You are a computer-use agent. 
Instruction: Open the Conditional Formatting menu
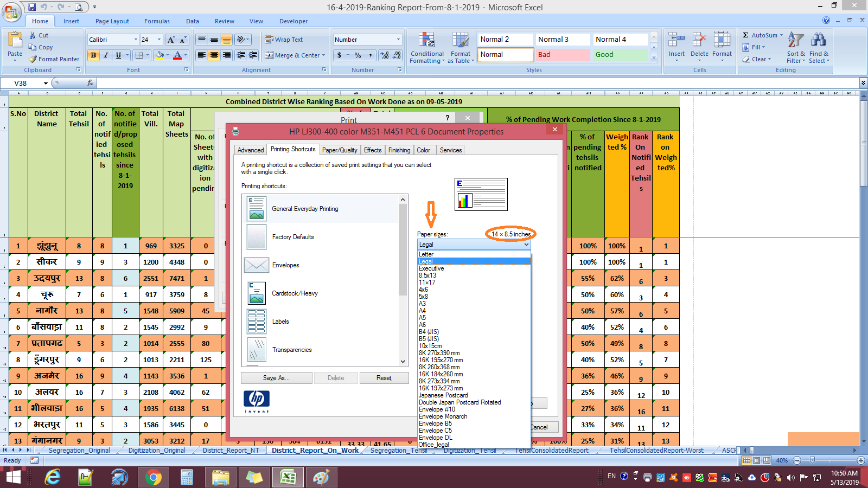(x=427, y=48)
